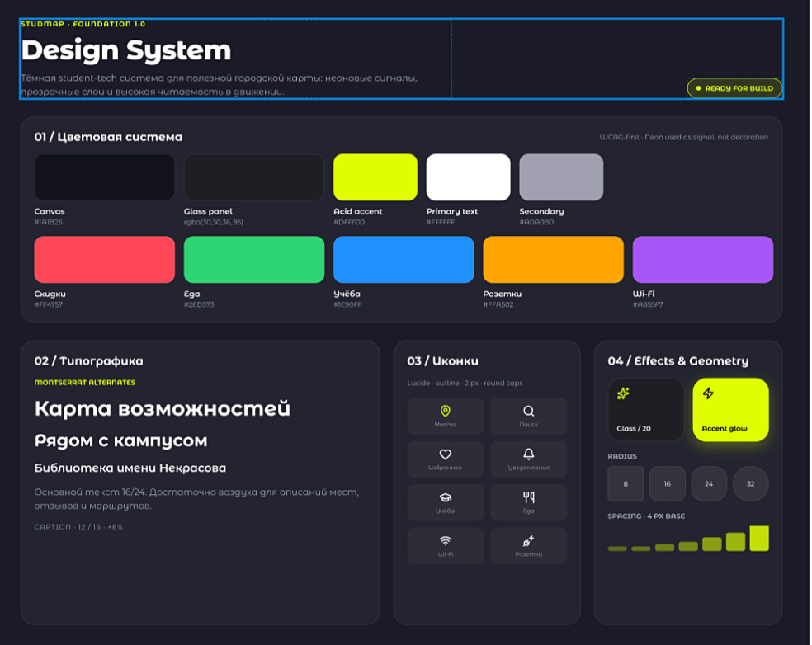The width and height of the screenshot is (812, 645).
Task: Click the "02 / Типографика" section title
Action: (x=88, y=360)
